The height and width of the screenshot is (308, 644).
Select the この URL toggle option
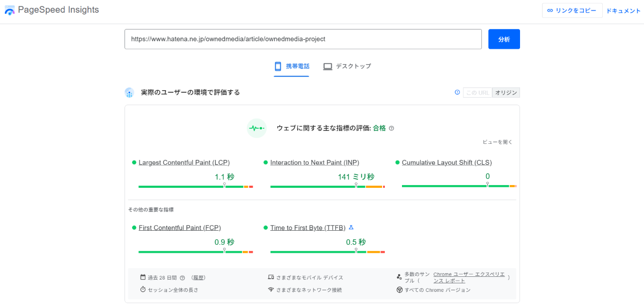pyautogui.click(x=478, y=92)
